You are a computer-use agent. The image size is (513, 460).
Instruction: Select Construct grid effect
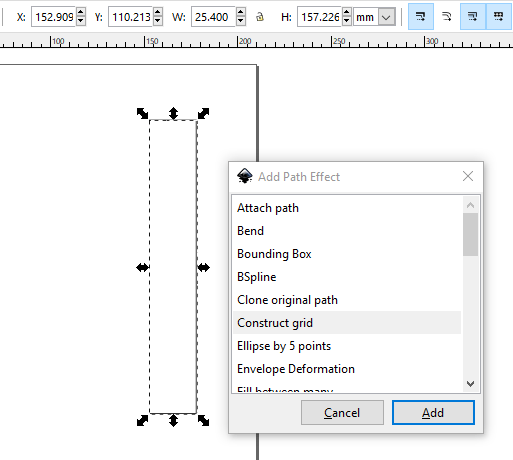tap(347, 323)
